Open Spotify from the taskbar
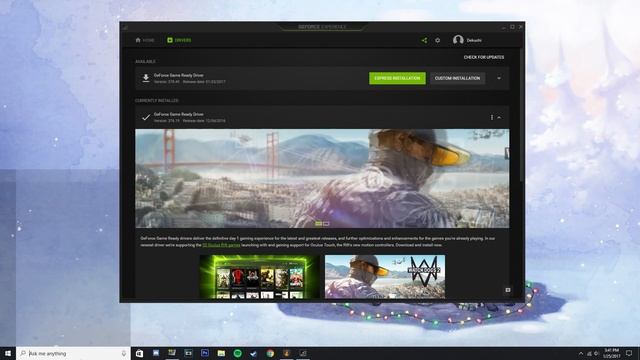This screenshot has height=360, width=640. [238, 353]
